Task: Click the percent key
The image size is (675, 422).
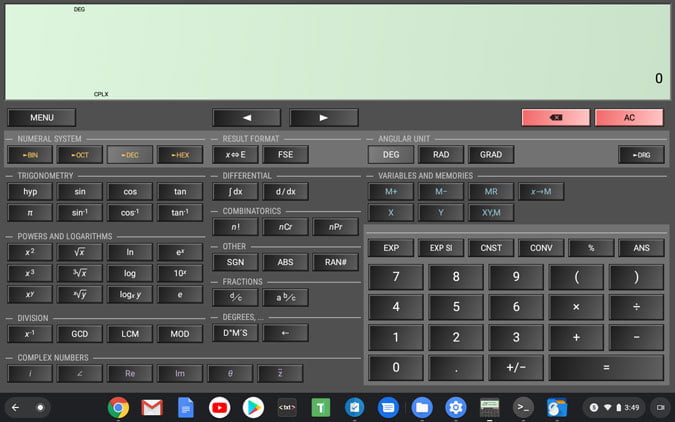Action: pos(591,248)
